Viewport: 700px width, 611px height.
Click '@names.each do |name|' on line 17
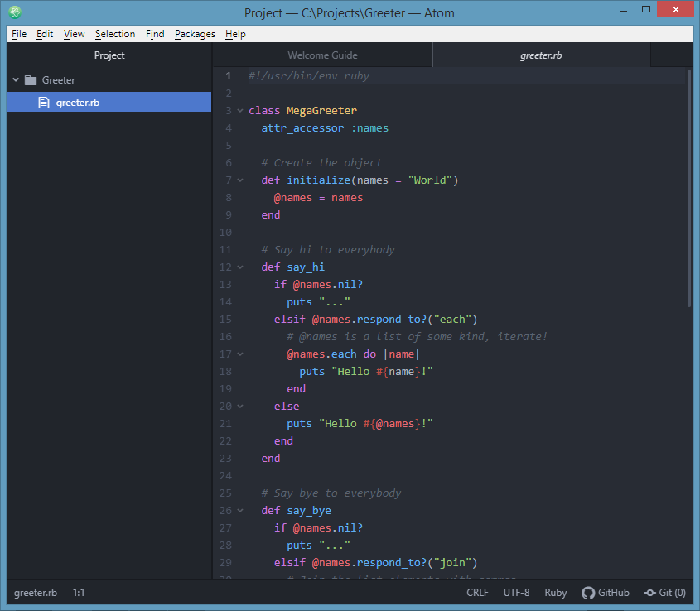click(353, 354)
